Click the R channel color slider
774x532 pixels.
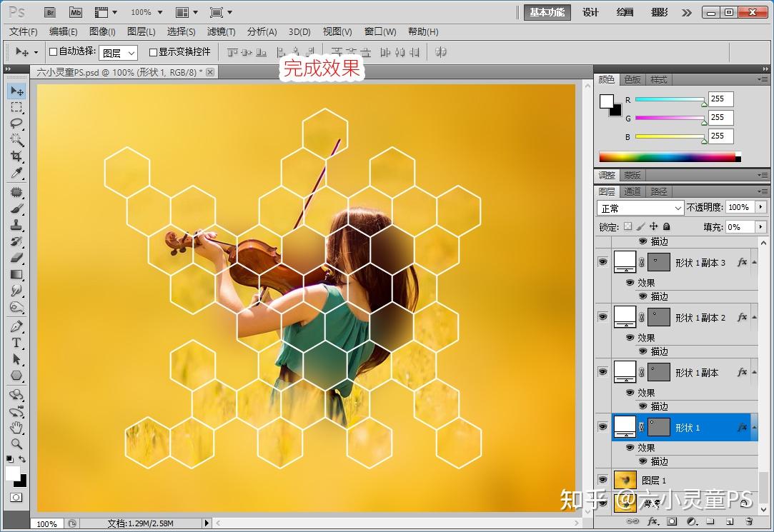tap(670, 99)
